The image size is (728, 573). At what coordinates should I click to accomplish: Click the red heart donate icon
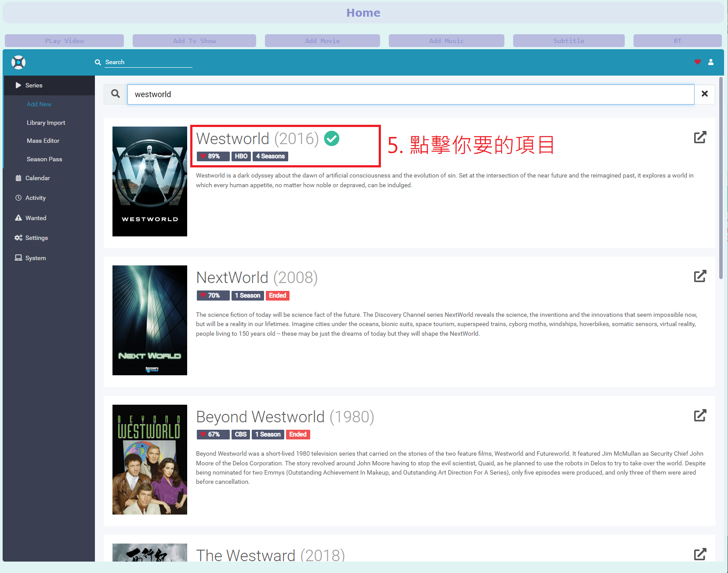(697, 62)
